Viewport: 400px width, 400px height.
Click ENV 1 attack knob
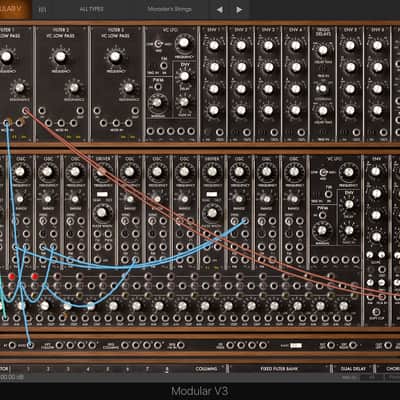214,46
